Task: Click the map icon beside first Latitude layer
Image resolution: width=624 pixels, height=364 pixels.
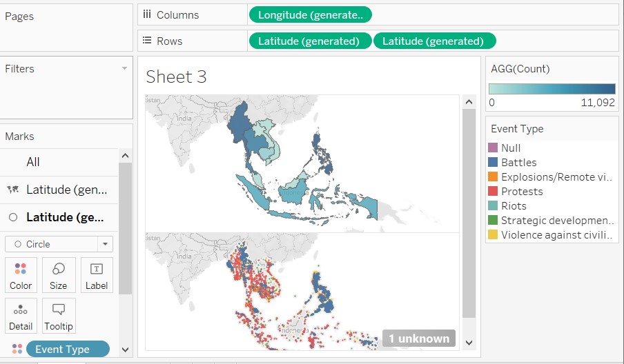Action: (12, 190)
